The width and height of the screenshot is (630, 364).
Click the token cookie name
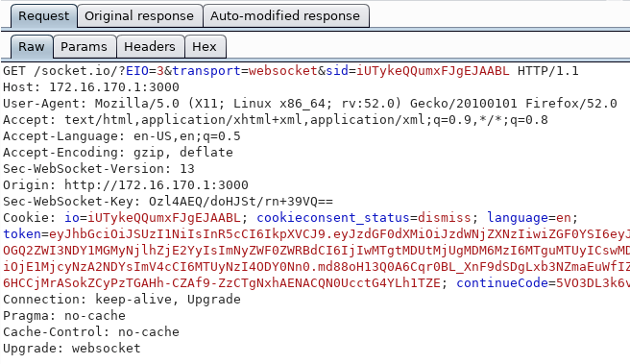tap(22, 234)
